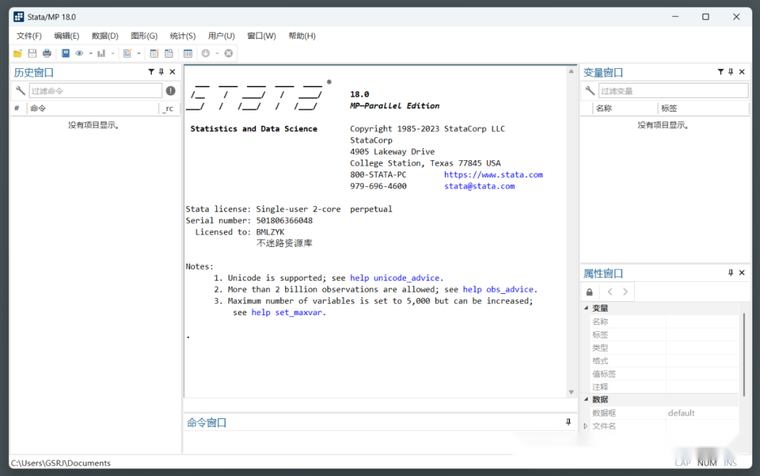Open Graph icon dropdown arrow

coord(112,53)
